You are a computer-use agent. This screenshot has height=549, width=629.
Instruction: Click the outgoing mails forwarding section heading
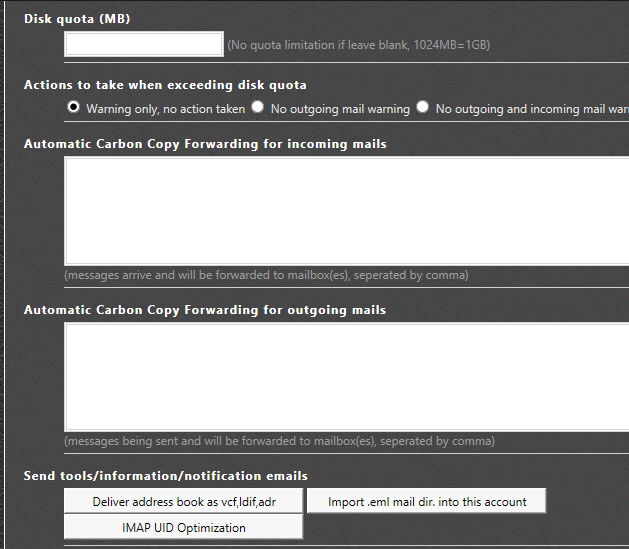tap(205, 310)
